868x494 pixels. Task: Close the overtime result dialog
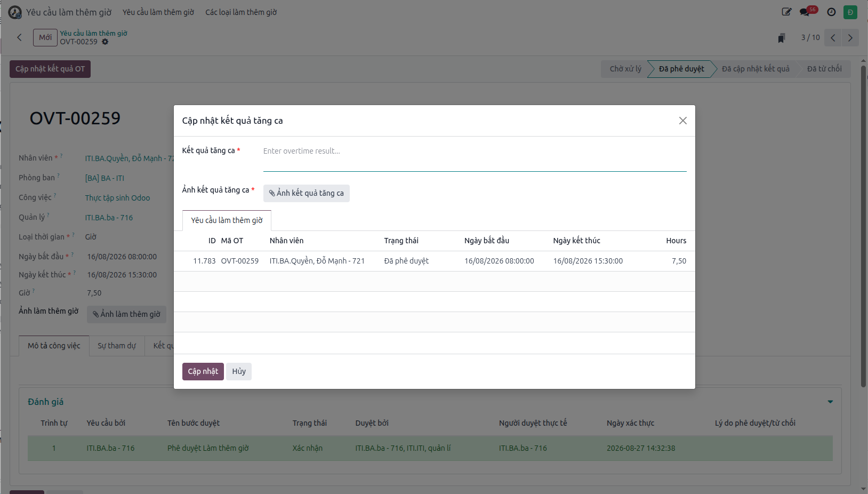[x=682, y=121]
